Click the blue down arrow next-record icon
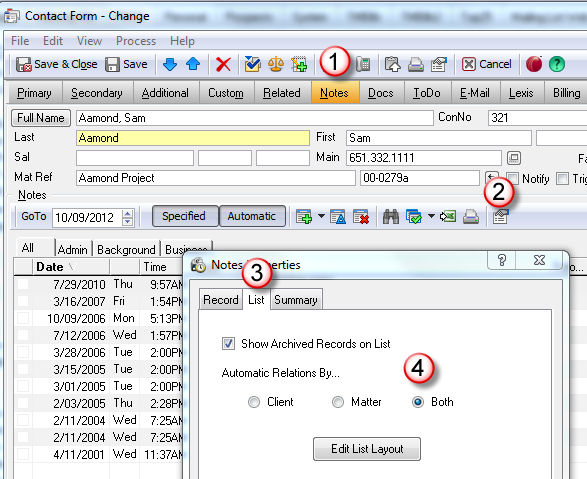Viewport: 587px width, 479px height. pos(170,64)
